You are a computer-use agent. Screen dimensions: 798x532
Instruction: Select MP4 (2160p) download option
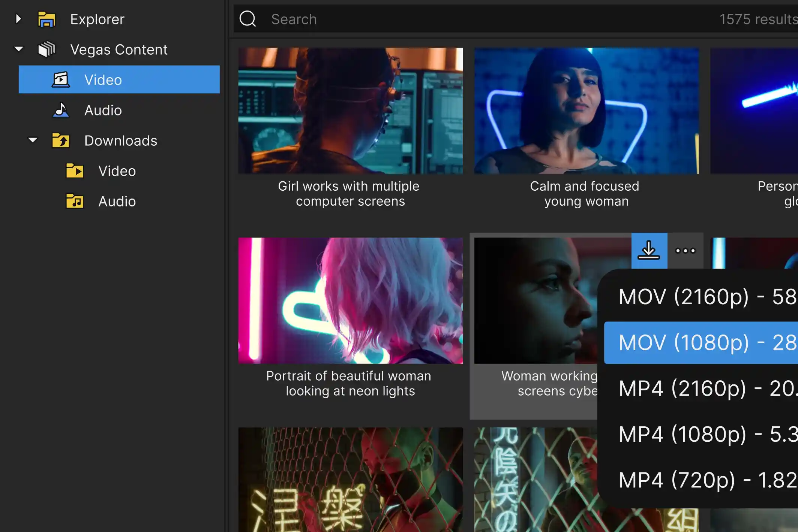[701, 389]
